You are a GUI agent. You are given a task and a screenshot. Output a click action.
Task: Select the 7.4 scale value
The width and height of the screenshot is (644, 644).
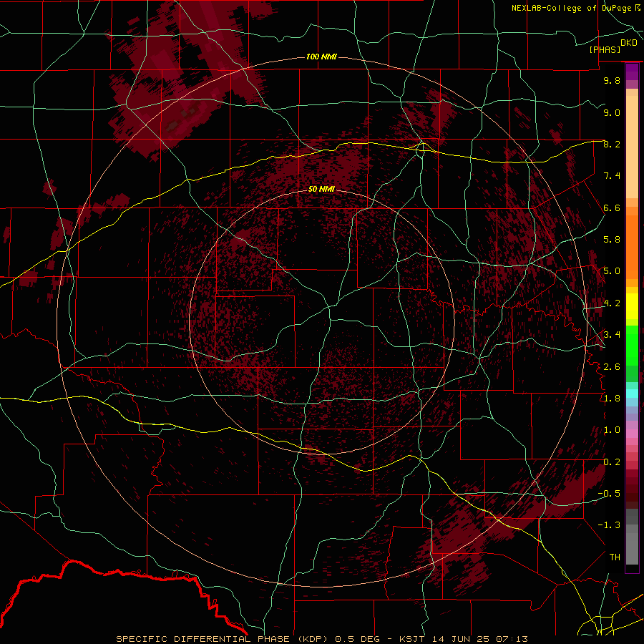pos(612,176)
